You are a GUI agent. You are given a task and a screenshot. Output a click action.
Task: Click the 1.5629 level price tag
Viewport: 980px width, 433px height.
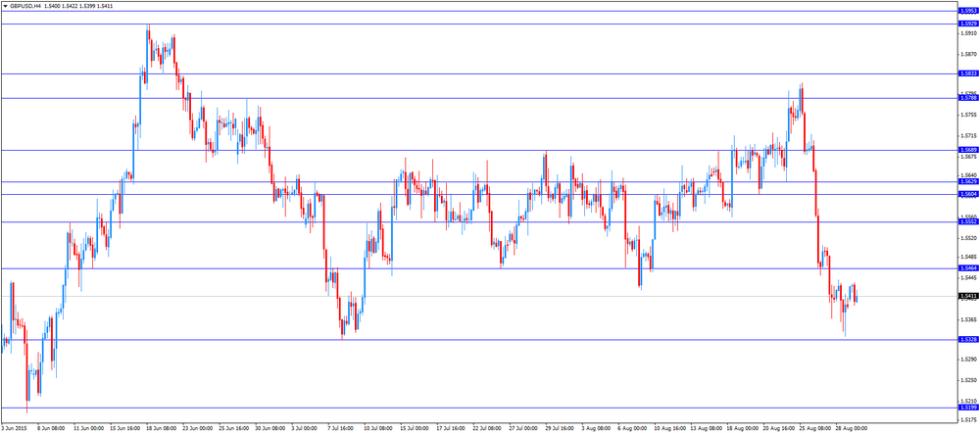pos(967,181)
